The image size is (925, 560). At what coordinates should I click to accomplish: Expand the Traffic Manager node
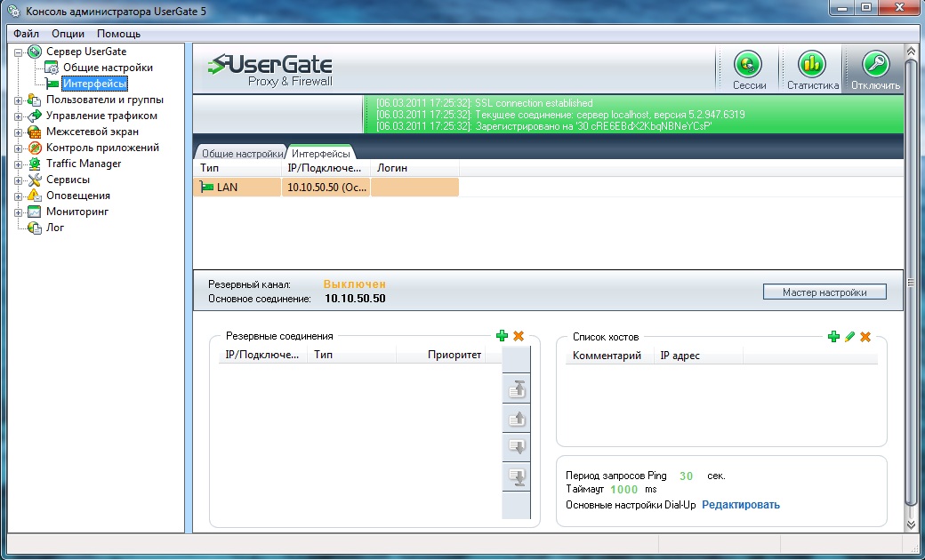tap(19, 164)
